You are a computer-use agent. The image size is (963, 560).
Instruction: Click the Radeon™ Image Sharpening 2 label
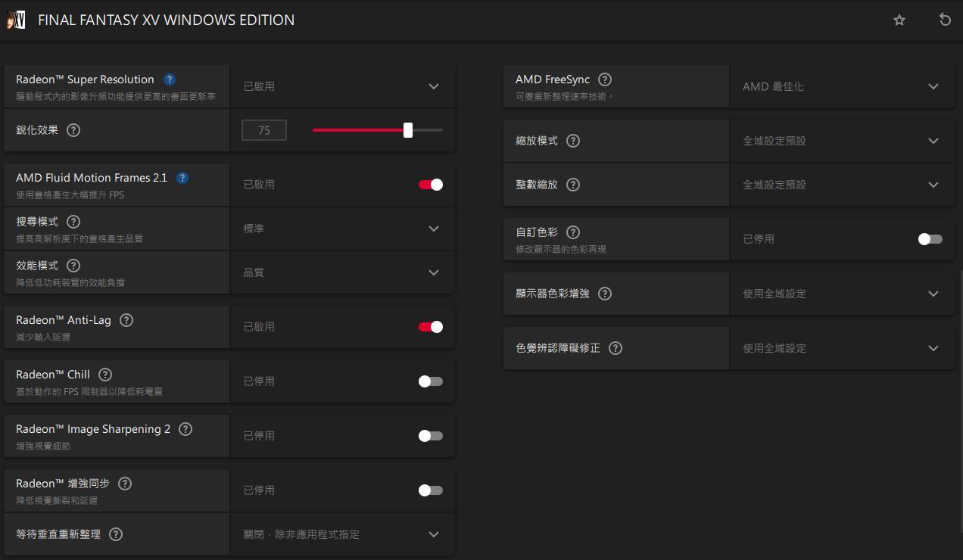coord(93,429)
